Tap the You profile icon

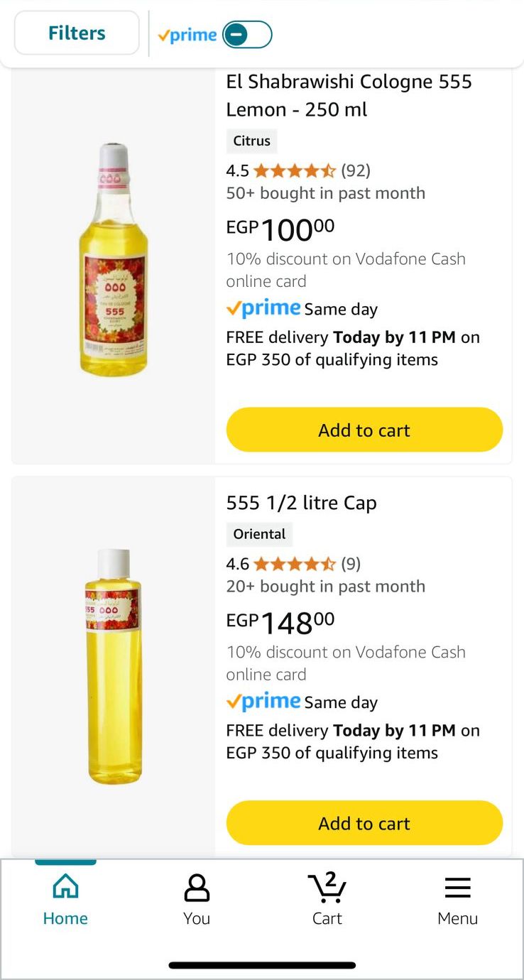(x=197, y=888)
